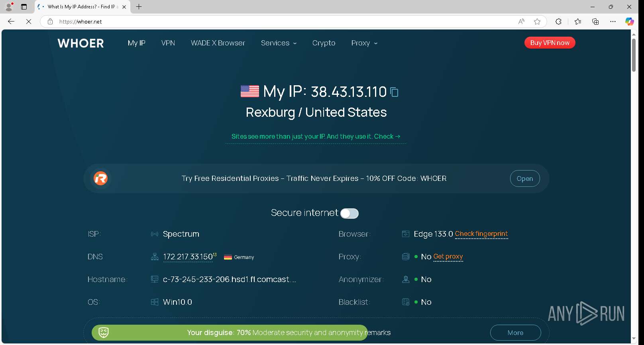Image resolution: width=644 pixels, height=345 pixels.
Task: Click the Open button in the proxies banner
Action: 525,178
